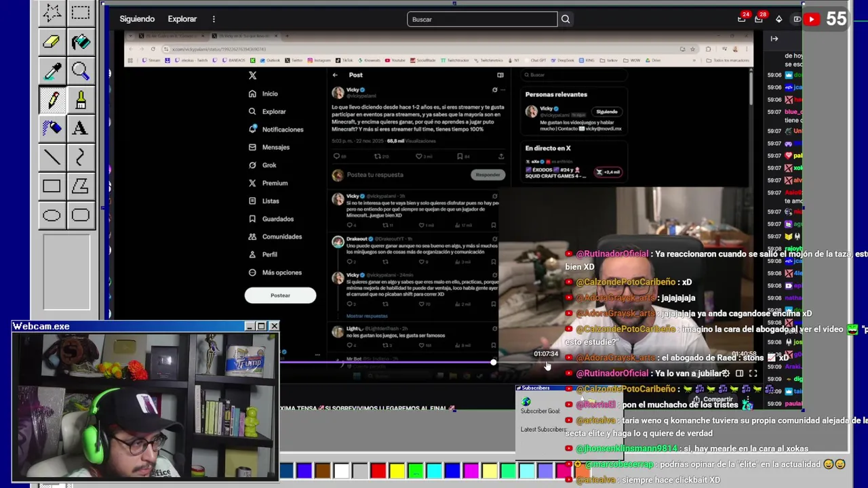Open the three-dot menu next to Explorar
The image size is (868, 488).
coord(214,19)
